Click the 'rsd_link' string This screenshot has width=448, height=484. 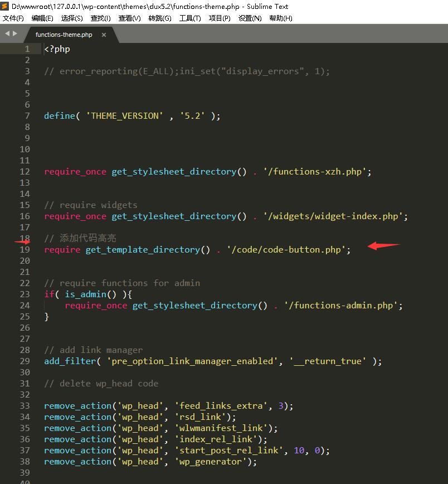coord(200,417)
